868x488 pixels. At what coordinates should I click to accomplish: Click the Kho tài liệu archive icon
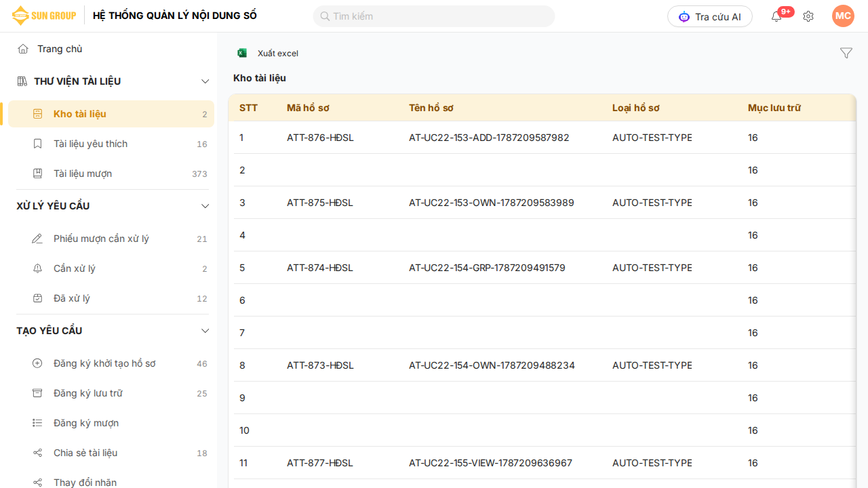(38, 114)
